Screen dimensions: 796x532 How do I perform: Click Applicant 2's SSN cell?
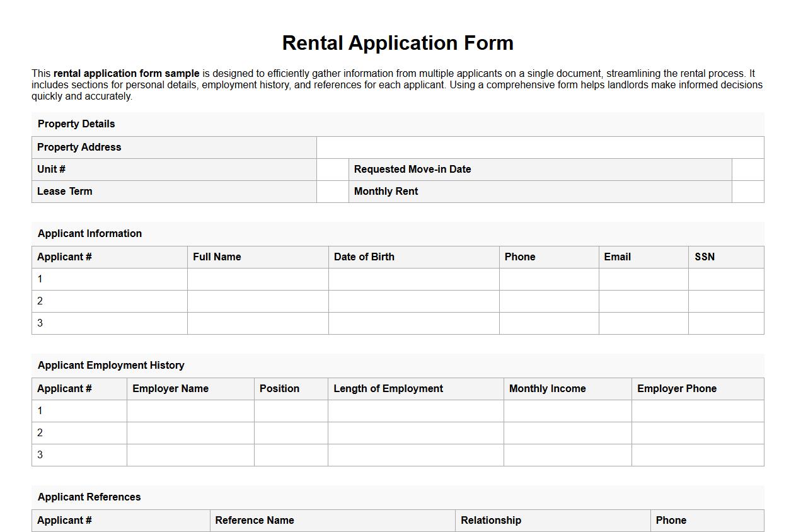725,301
